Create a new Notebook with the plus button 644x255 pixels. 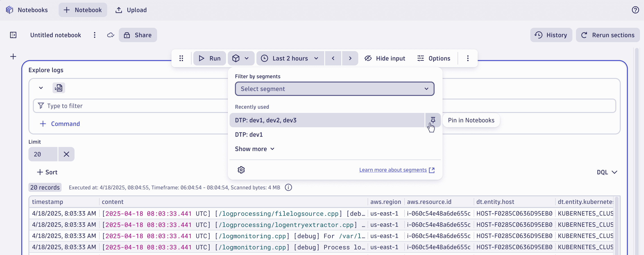click(x=83, y=10)
